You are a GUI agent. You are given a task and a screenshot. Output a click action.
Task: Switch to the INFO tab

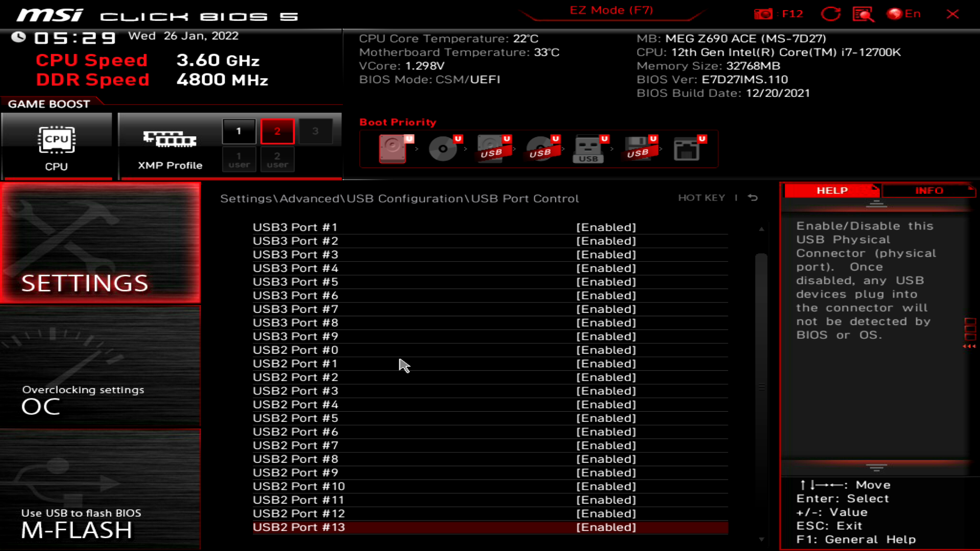pos(928,190)
